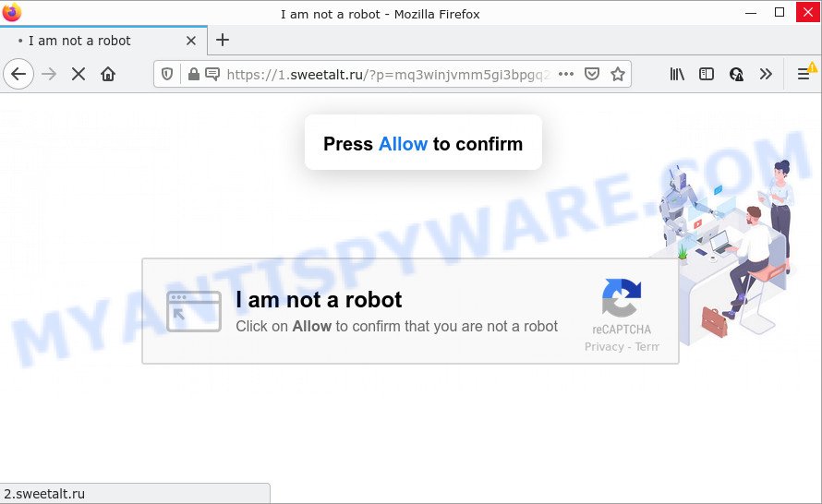Image resolution: width=822 pixels, height=504 pixels.
Task: Click the 2.sweetalt.ru status bar text
Action: (44, 494)
